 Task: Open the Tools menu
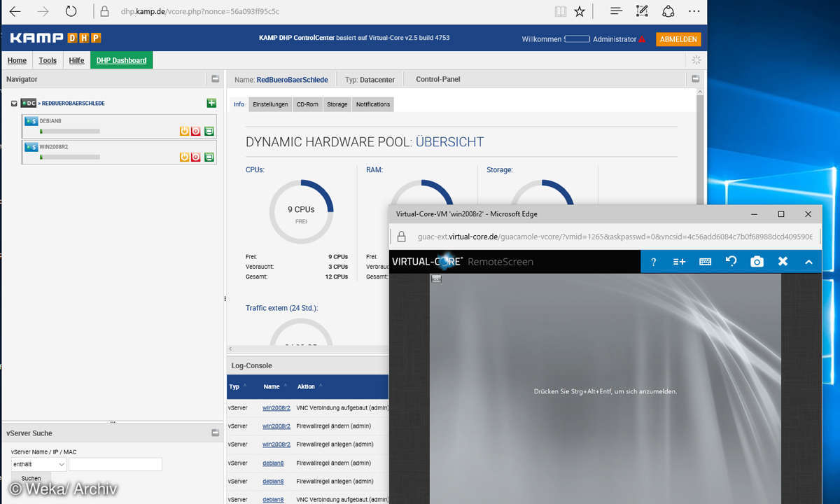pyautogui.click(x=48, y=60)
